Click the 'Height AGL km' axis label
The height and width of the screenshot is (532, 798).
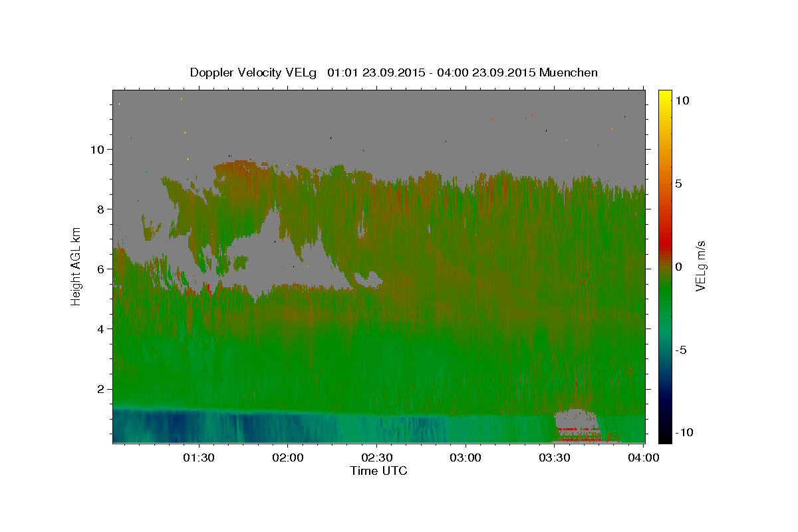point(76,266)
